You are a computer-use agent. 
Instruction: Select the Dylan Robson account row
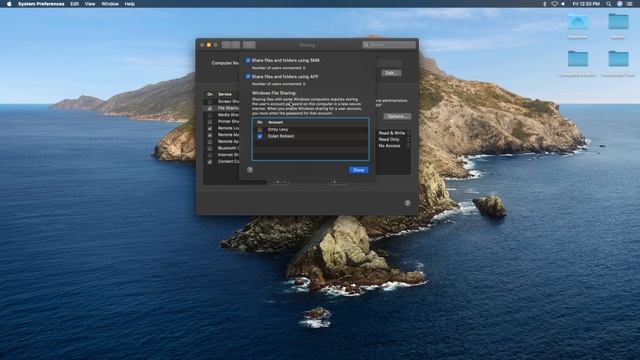click(310, 136)
